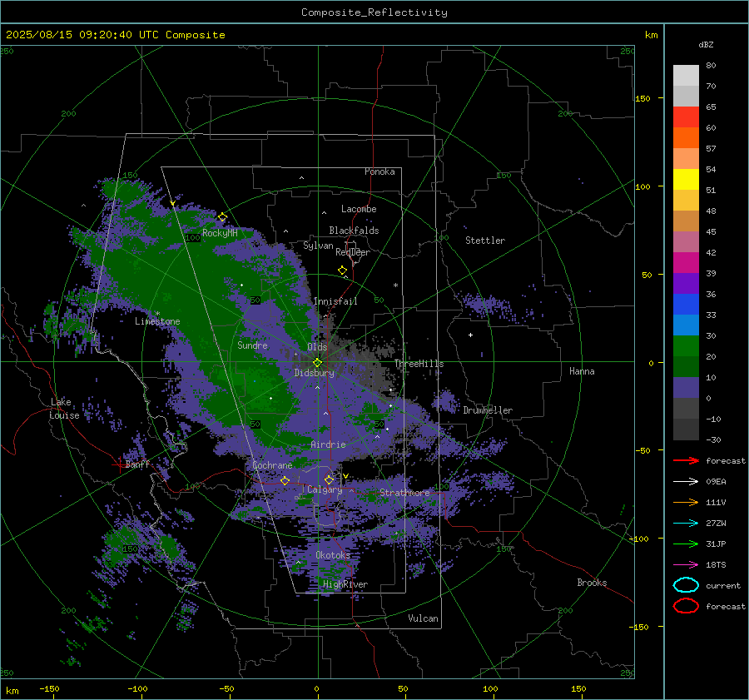Click the Hanna town label
This screenshot has height=700, width=749.
coord(582,371)
